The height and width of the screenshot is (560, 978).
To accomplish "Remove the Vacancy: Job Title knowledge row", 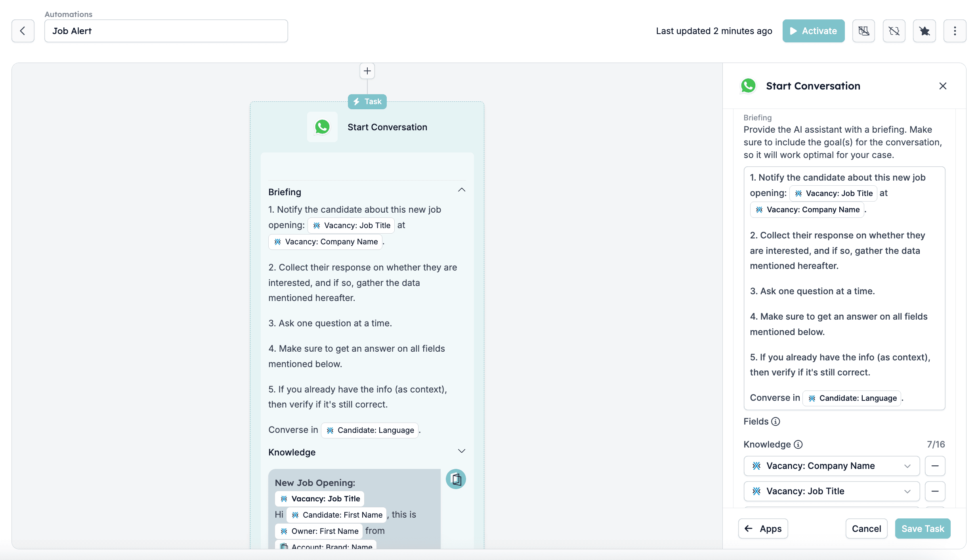I will [x=935, y=491].
